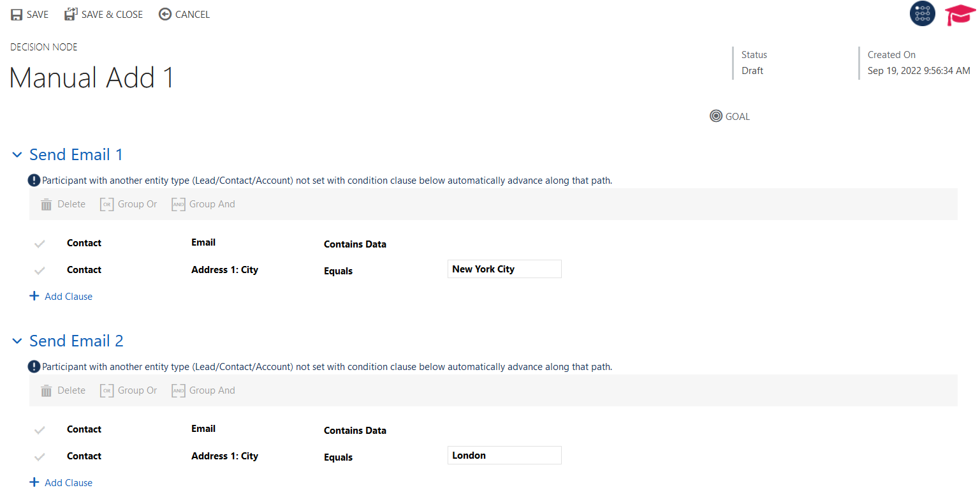Click Group And label in Send Email 1 toolbar

[212, 204]
